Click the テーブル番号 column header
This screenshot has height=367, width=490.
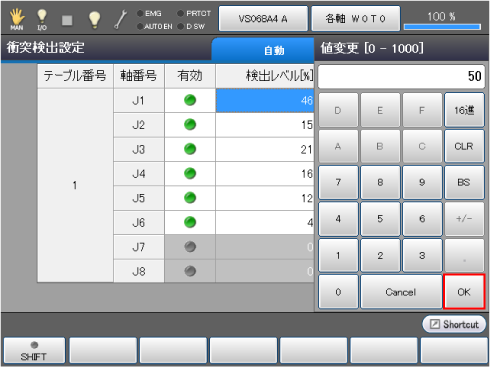[75, 76]
